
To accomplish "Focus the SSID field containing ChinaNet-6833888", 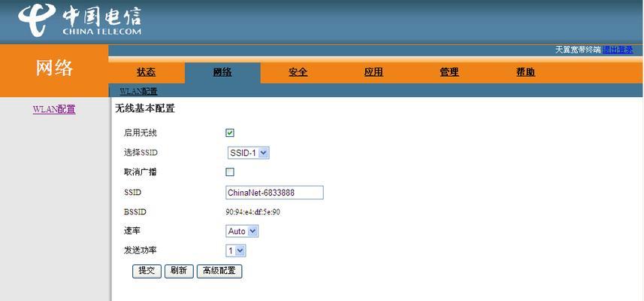I will pos(274,193).
